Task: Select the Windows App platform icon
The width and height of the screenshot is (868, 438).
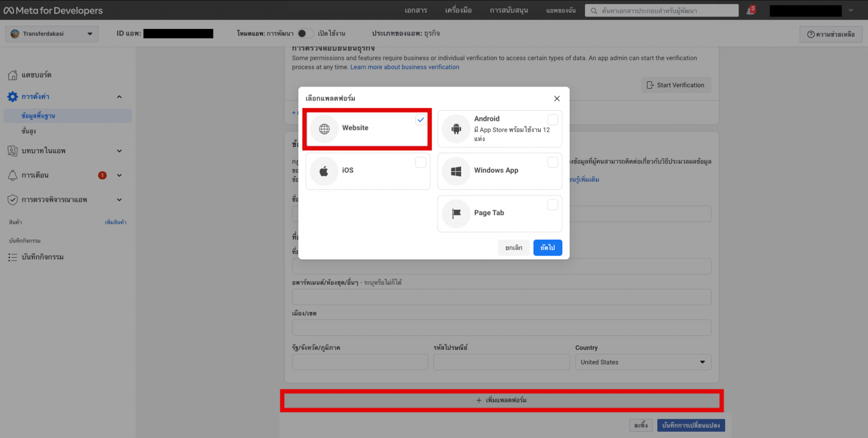Action: [x=456, y=171]
